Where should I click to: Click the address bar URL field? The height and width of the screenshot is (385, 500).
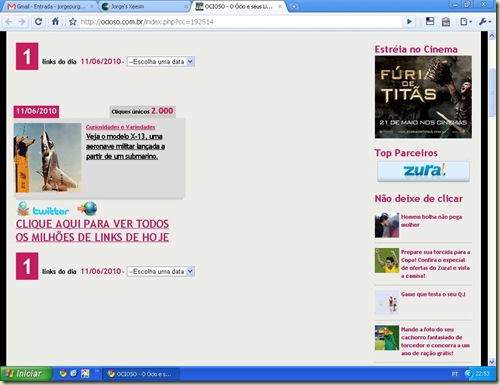240,22
